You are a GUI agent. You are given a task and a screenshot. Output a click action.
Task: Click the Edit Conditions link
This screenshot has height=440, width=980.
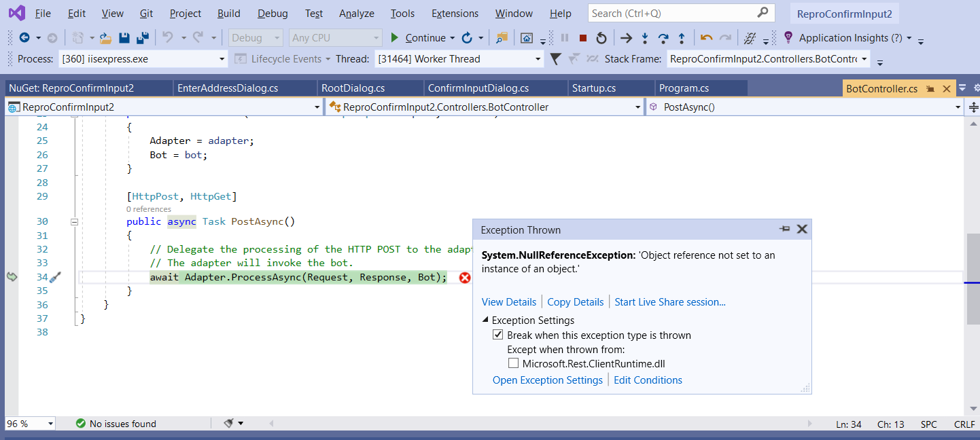pyautogui.click(x=648, y=380)
